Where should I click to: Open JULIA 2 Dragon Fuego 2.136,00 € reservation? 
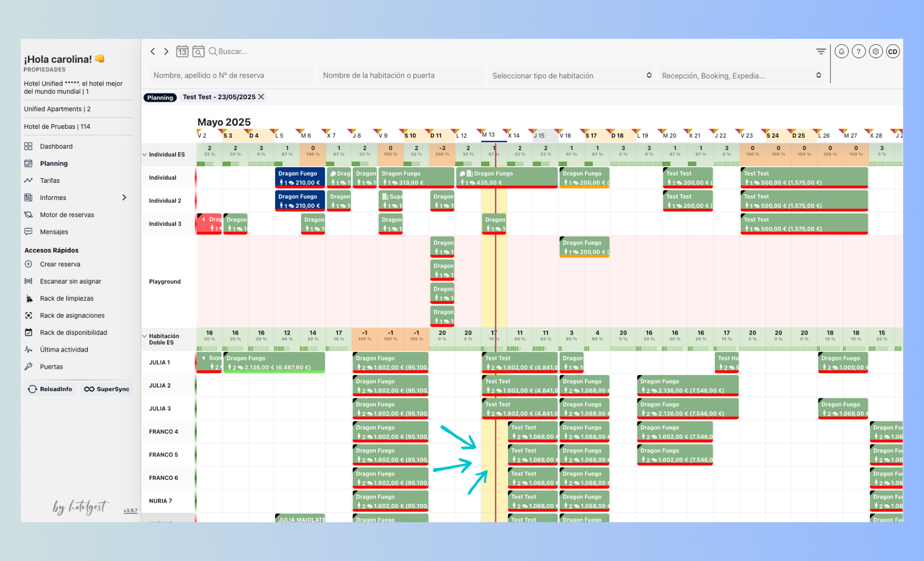coord(688,385)
